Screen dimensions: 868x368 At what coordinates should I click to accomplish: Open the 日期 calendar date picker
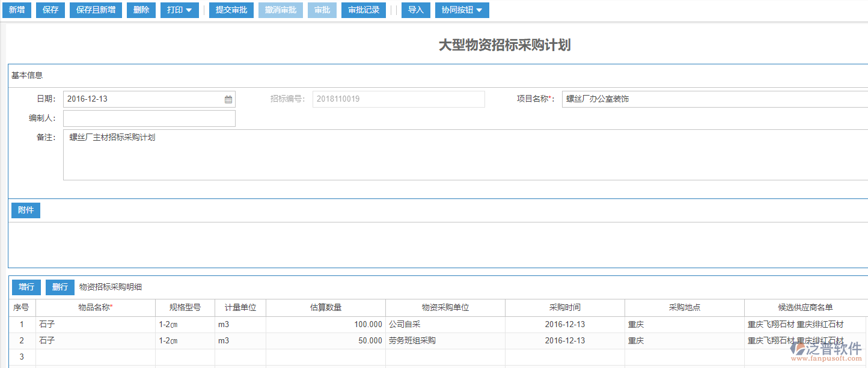point(228,99)
